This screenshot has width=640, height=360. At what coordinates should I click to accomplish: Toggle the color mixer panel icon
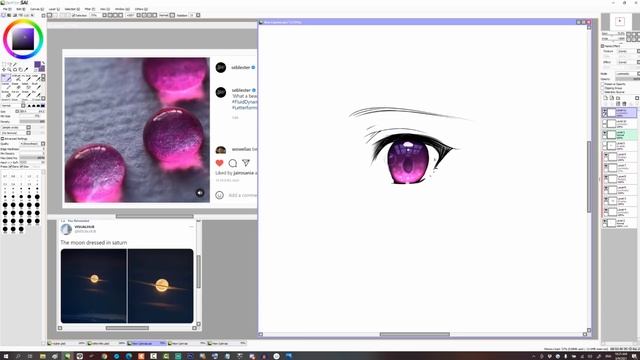(20, 15)
